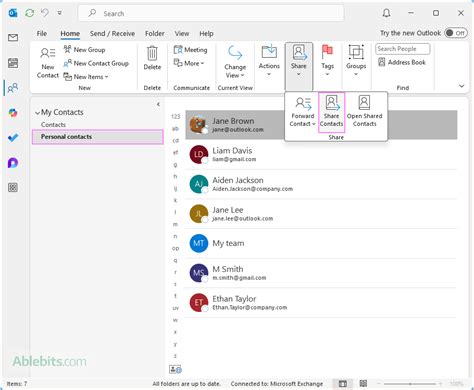Open the To Do checkmark icon
Image resolution: width=474 pixels, height=390 pixels.
[x=13, y=138]
